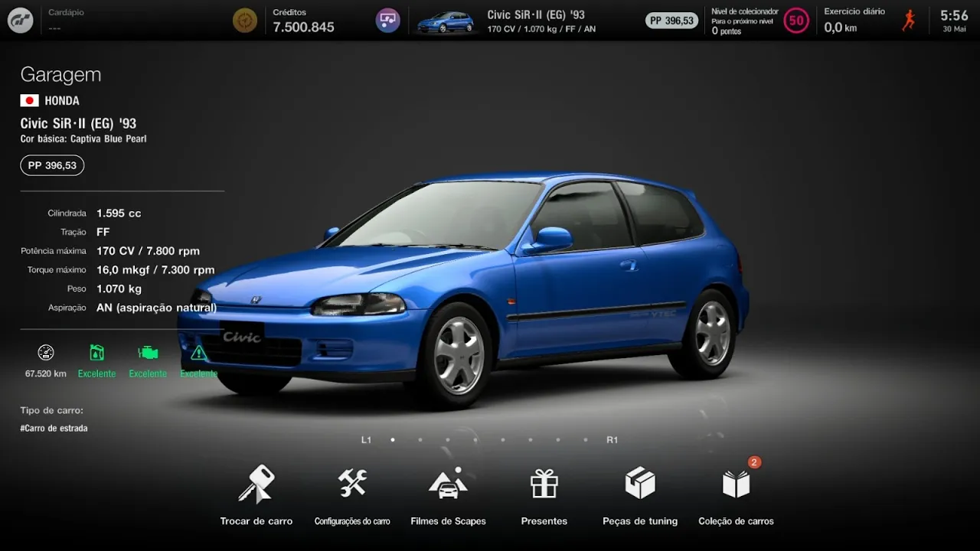The width and height of the screenshot is (980, 551).
Task: Open Filmes de Scapes icon
Action: coord(448,483)
